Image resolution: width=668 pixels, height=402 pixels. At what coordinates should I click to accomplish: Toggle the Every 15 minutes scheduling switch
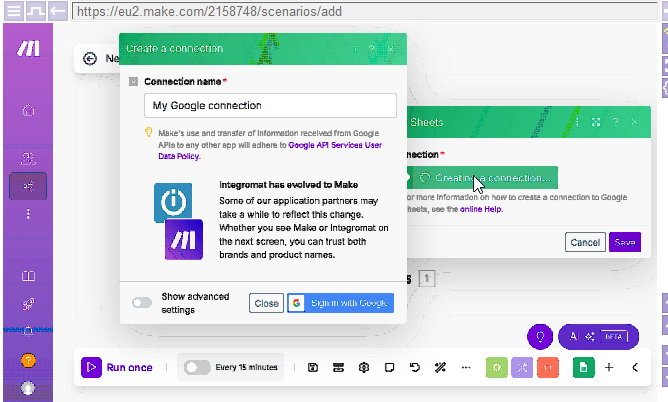[197, 367]
